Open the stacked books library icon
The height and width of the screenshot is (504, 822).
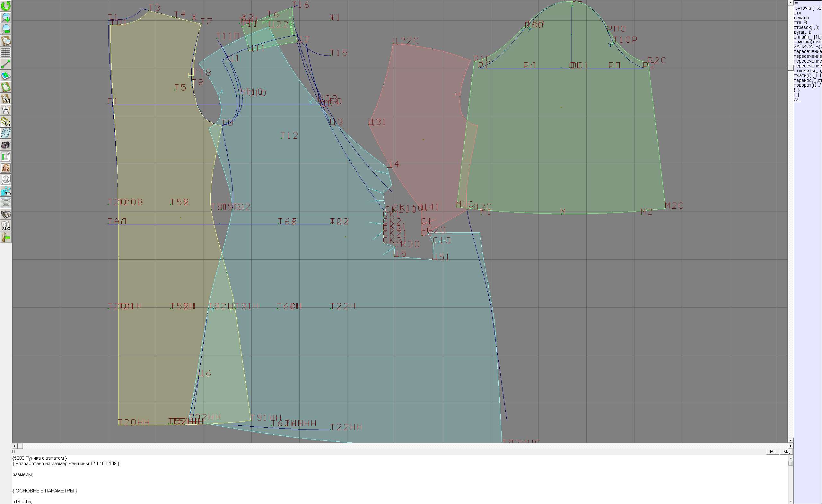[x=6, y=214]
